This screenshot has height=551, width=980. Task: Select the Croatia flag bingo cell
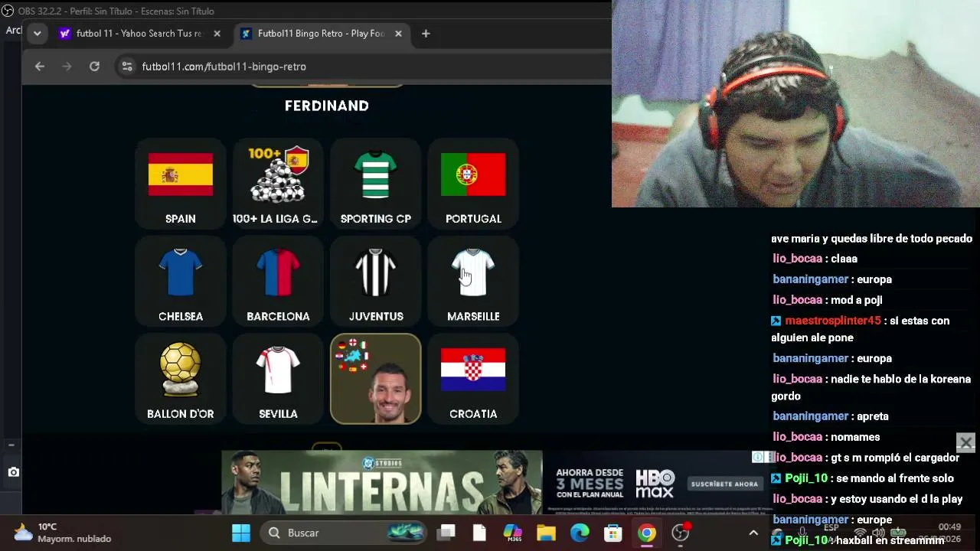click(473, 379)
